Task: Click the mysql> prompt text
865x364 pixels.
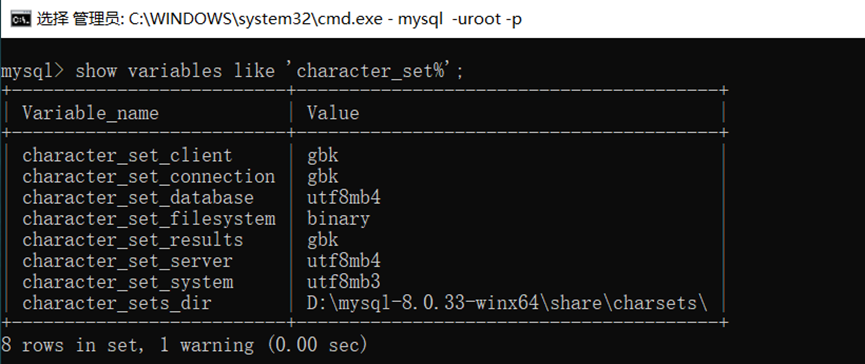Action: click(33, 71)
